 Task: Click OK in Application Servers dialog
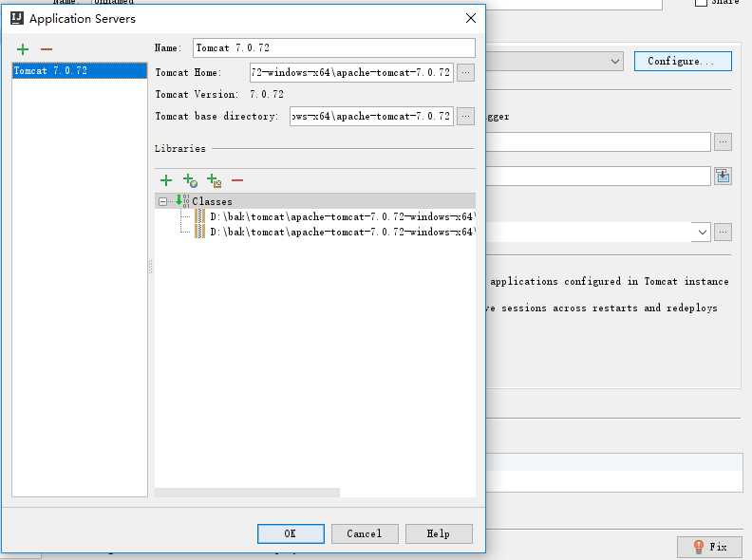pos(291,533)
